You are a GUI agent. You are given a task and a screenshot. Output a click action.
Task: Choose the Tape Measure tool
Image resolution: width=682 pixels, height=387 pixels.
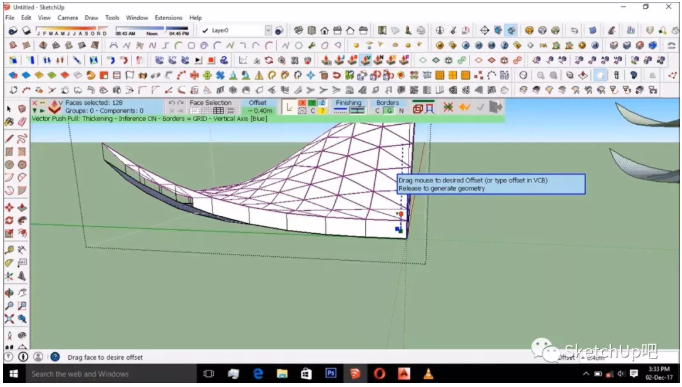tap(9, 250)
